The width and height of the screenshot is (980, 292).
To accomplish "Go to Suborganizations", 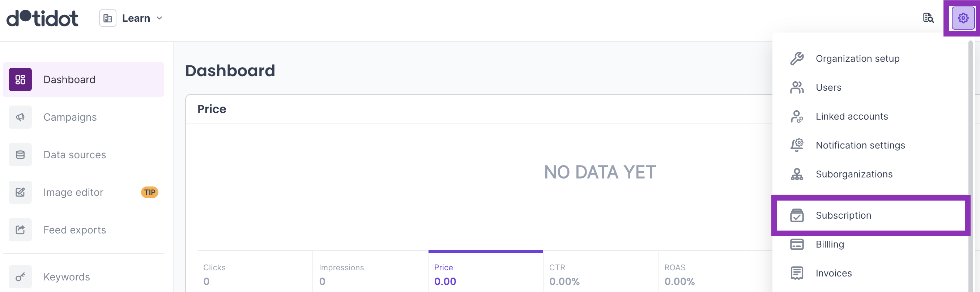I will click(x=854, y=174).
